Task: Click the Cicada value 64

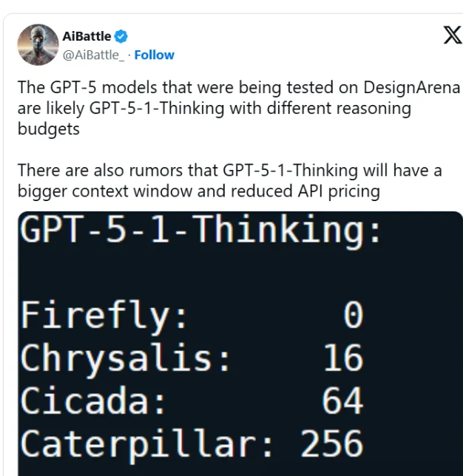Action: 342,401
